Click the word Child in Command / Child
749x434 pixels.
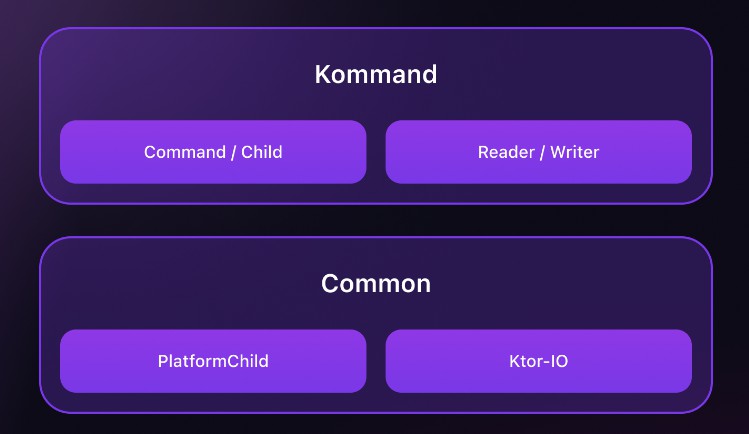tap(262, 152)
